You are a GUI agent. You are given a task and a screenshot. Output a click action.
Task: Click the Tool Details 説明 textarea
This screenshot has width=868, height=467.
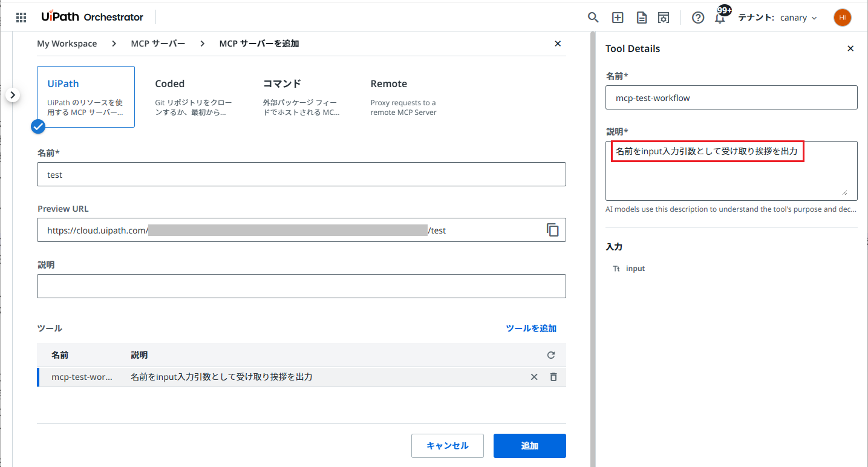coord(731,171)
